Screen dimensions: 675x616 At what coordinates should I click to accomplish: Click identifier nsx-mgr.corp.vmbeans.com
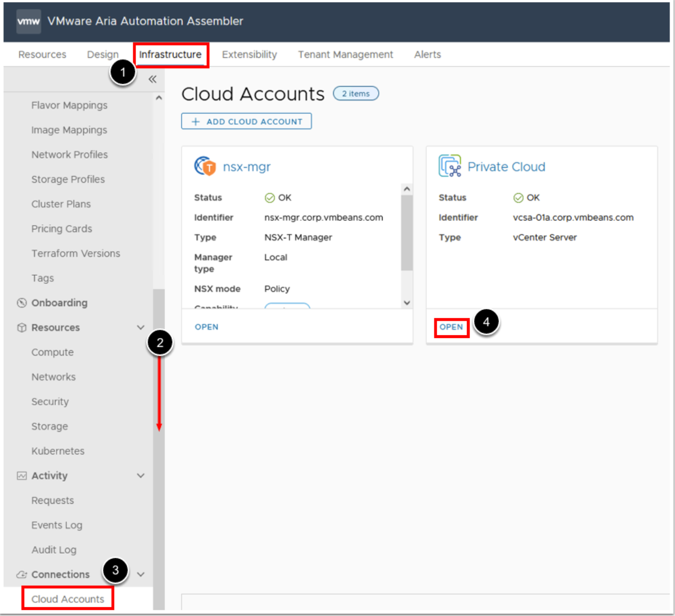click(324, 217)
